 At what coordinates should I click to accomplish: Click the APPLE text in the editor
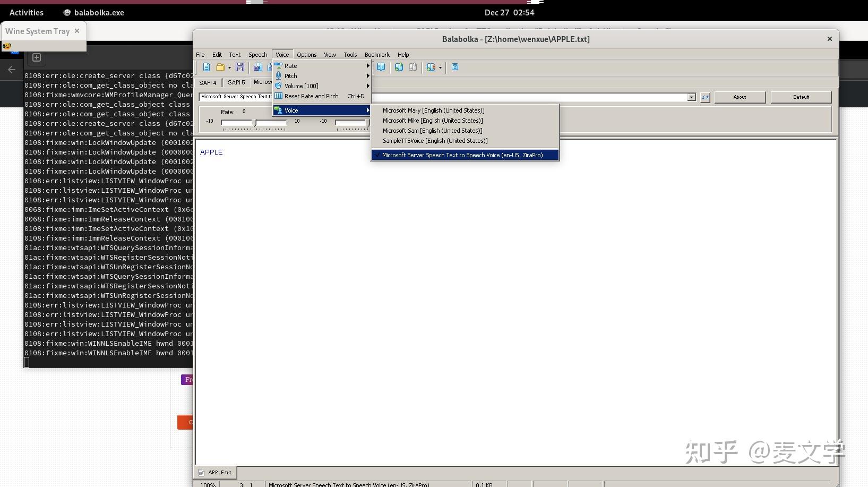211,152
